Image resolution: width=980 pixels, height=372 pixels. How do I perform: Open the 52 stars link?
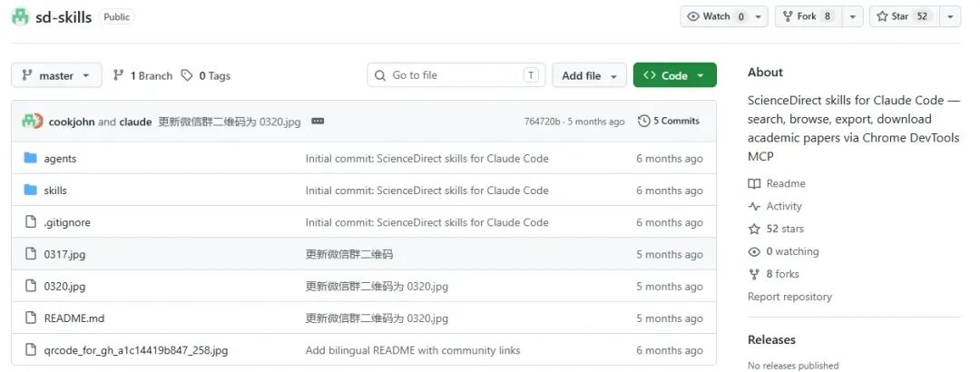pos(785,229)
